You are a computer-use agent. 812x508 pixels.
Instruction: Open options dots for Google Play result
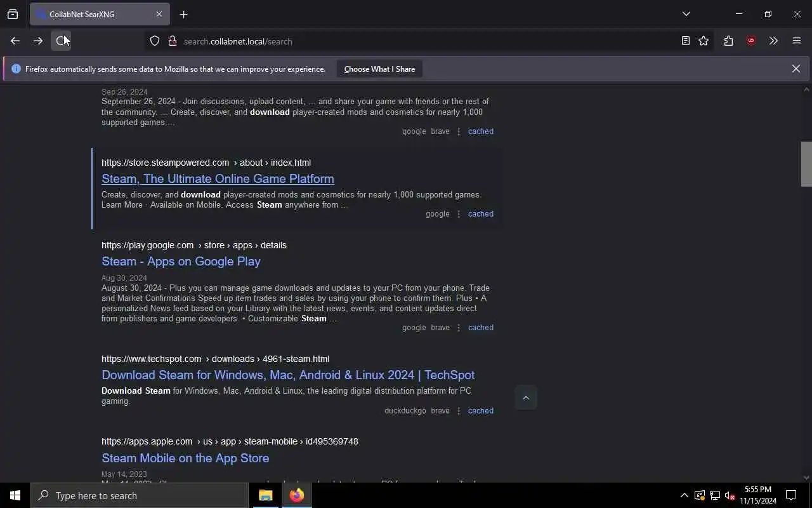coord(459,328)
